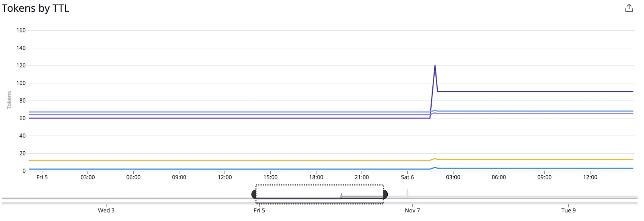The image size is (644, 221).
Task: Click the 'Nov 7' navigator label
Action: tap(412, 210)
